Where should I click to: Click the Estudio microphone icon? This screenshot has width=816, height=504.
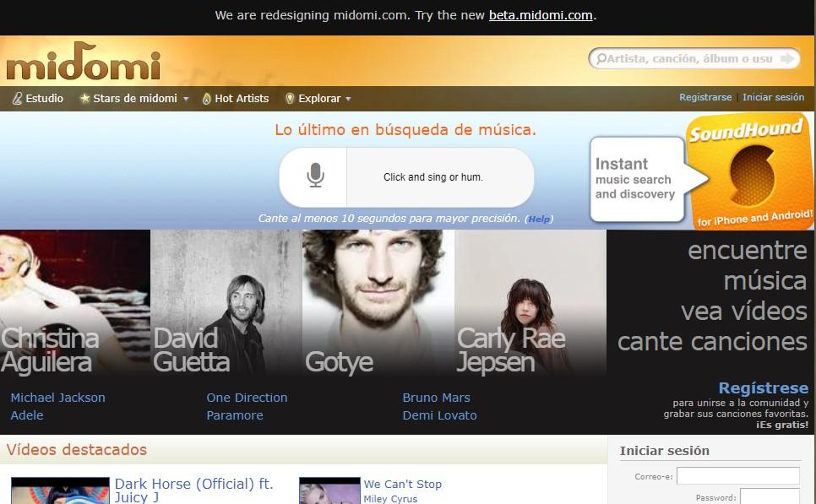click(16, 99)
